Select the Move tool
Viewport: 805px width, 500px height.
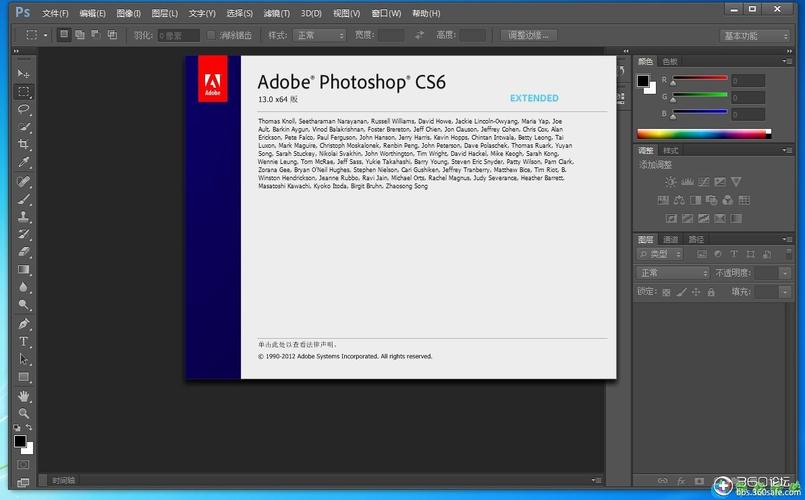pos(23,74)
